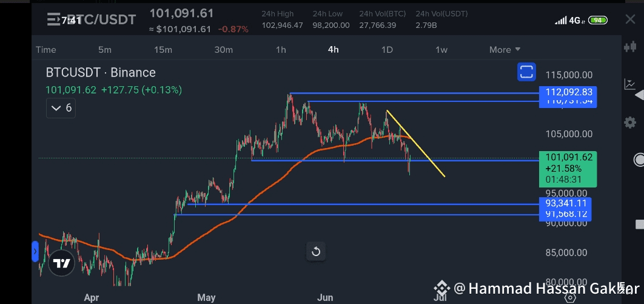Switch to the 1w timeframe
This screenshot has width=644, height=304.
[x=441, y=50]
